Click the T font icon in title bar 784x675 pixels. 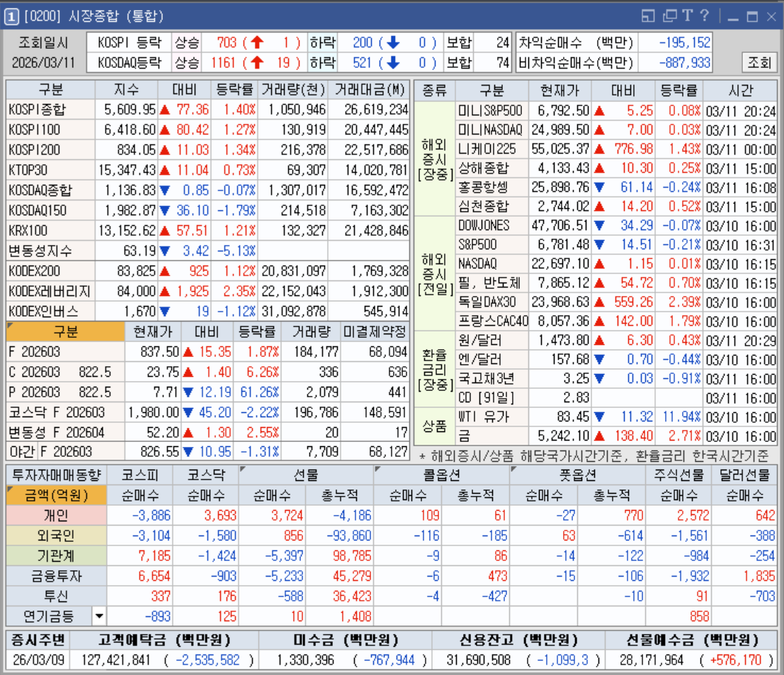click(688, 16)
